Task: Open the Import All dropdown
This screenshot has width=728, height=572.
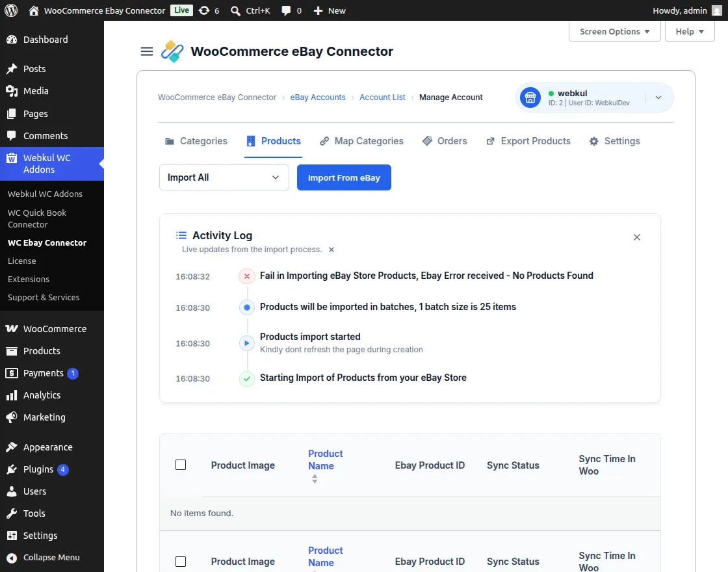Action: click(224, 177)
